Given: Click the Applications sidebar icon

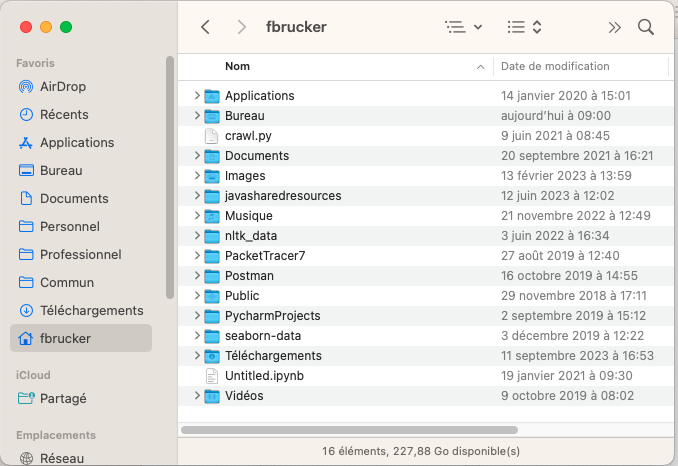Looking at the screenshot, I should point(26,143).
